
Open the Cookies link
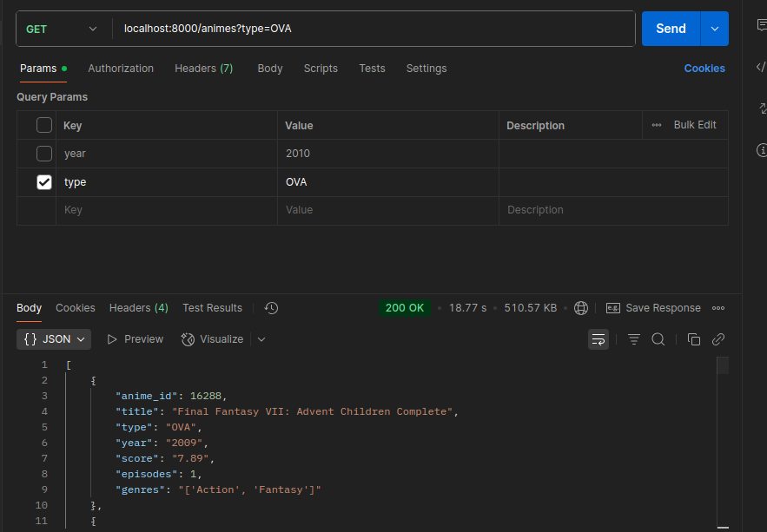click(x=704, y=69)
